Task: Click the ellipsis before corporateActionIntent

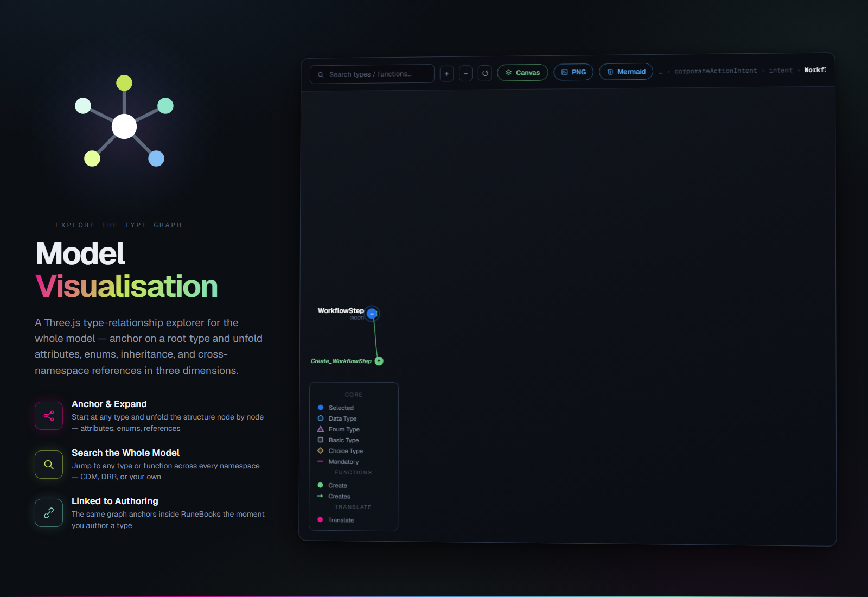Action: point(661,72)
